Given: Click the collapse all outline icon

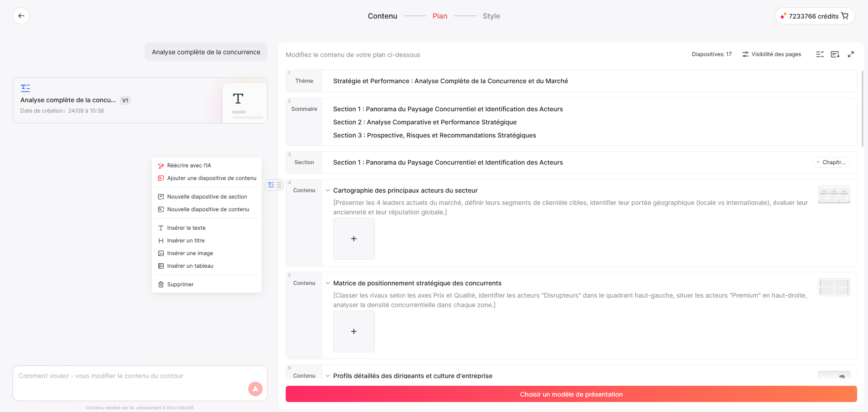Looking at the screenshot, I should 820,54.
